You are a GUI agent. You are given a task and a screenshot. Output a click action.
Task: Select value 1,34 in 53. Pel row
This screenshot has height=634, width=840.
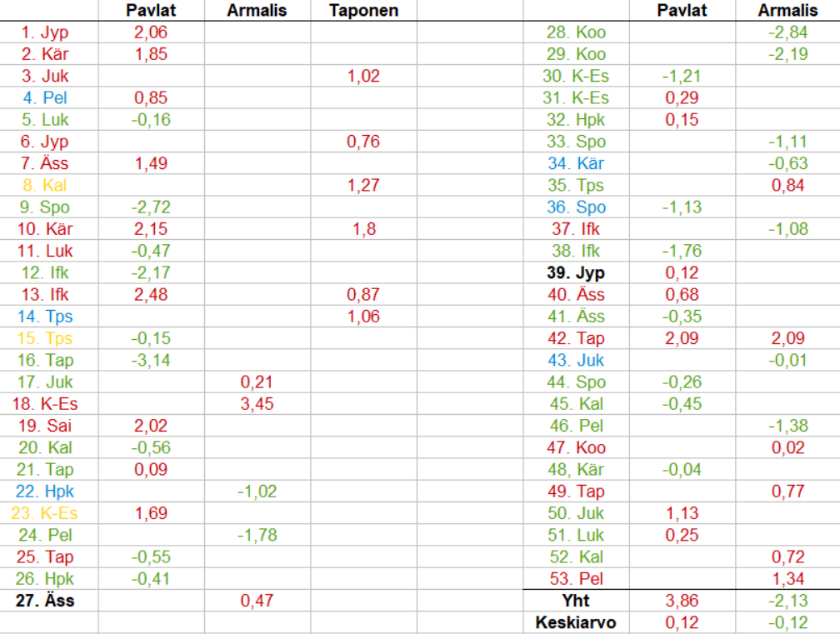[787, 578]
